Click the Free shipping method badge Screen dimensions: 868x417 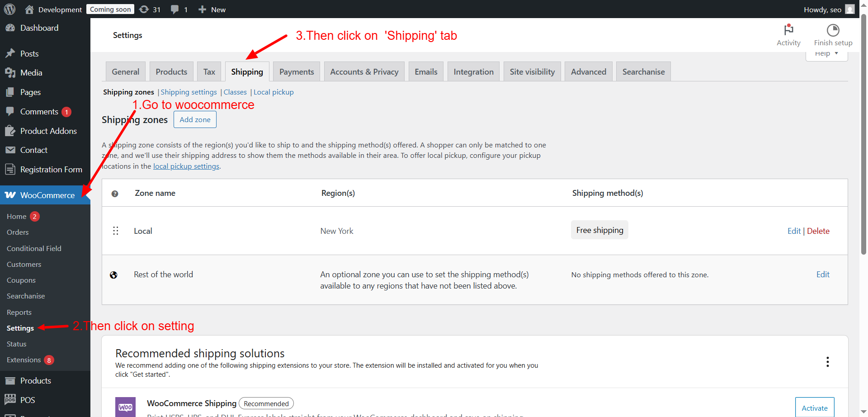point(599,230)
